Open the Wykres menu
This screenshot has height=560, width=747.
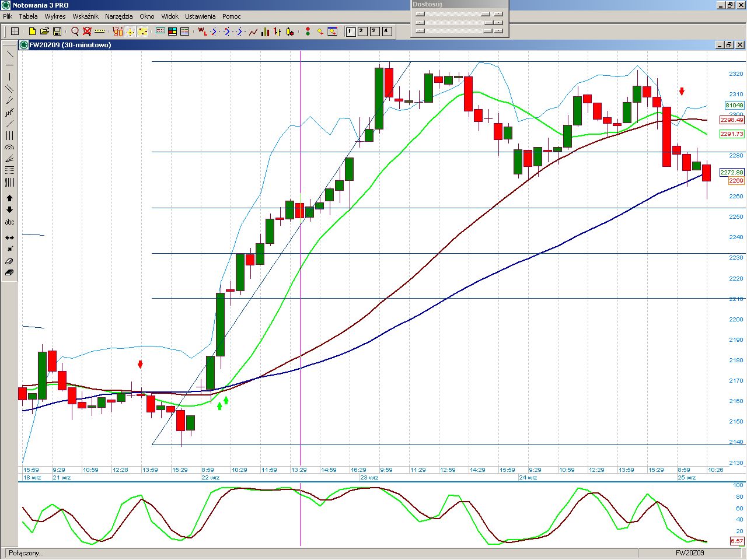coord(55,16)
